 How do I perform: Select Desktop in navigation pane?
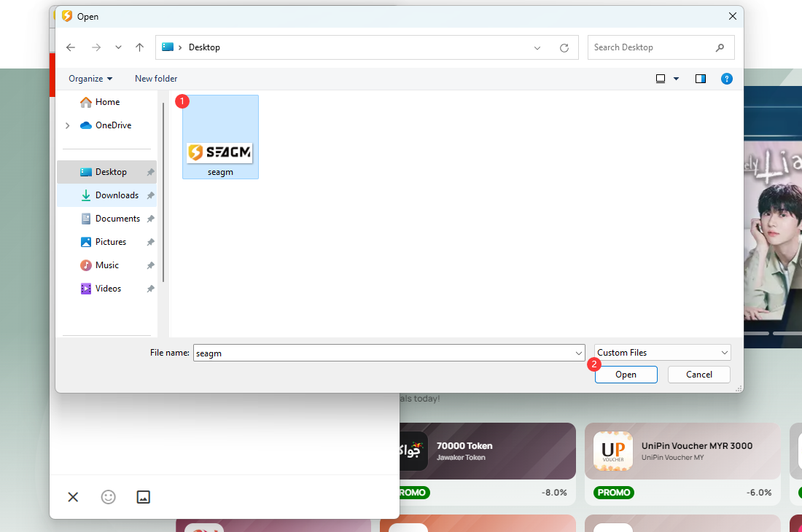[107, 172]
